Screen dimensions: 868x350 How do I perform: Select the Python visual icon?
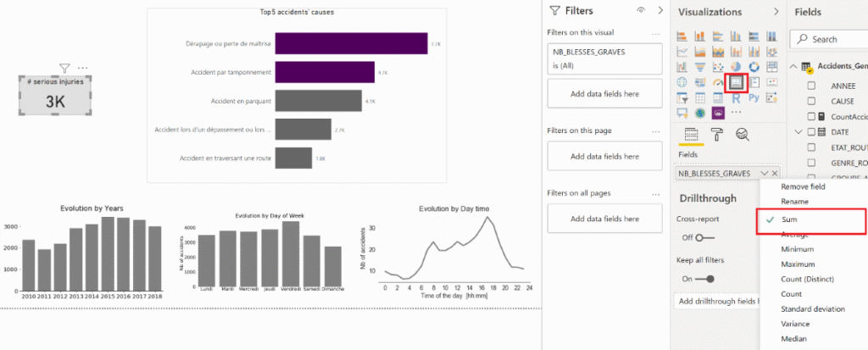click(x=754, y=97)
